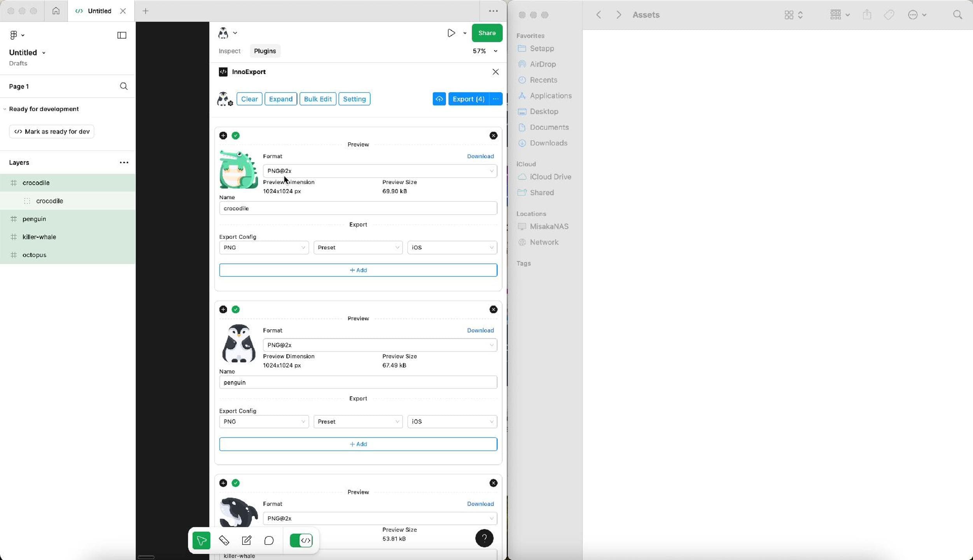Image resolution: width=973 pixels, height=560 pixels.
Task: Click the InnoExport upload cloud icon
Action: tap(439, 99)
